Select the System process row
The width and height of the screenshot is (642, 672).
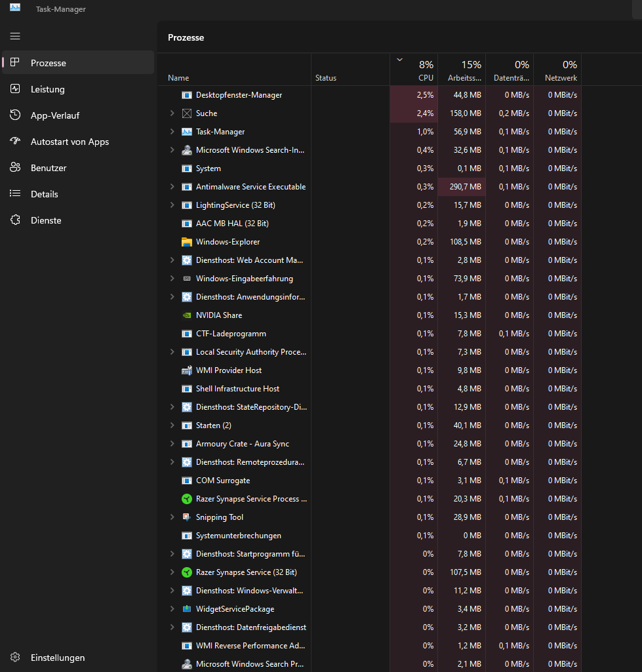pyautogui.click(x=369, y=168)
